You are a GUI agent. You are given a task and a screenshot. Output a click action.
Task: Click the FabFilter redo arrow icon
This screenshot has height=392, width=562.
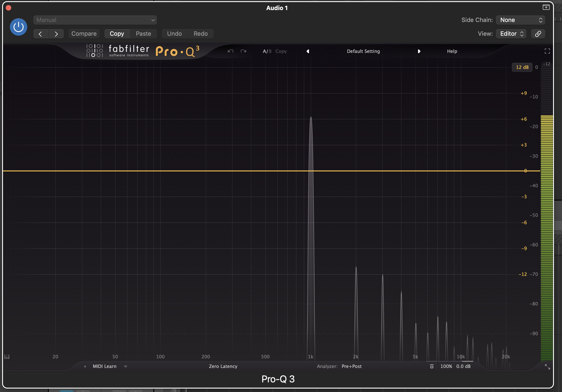pos(243,51)
